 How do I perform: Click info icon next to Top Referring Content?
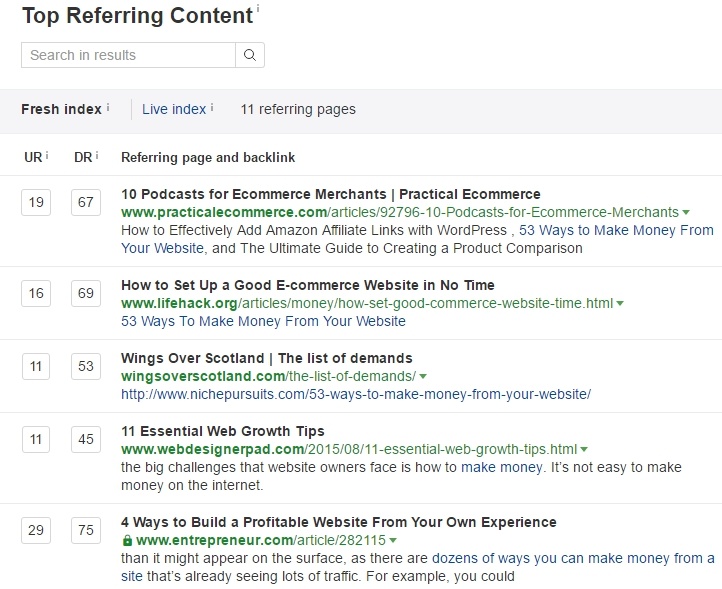(x=258, y=8)
